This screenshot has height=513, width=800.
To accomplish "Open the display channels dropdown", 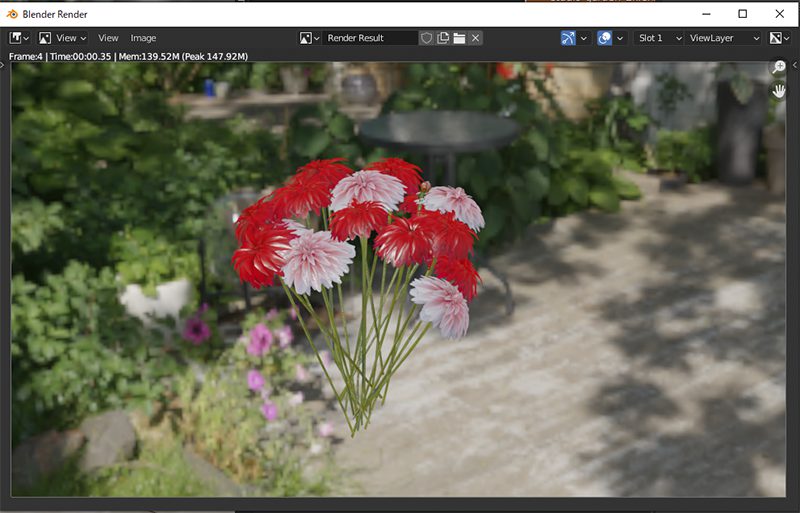I will (x=779, y=38).
